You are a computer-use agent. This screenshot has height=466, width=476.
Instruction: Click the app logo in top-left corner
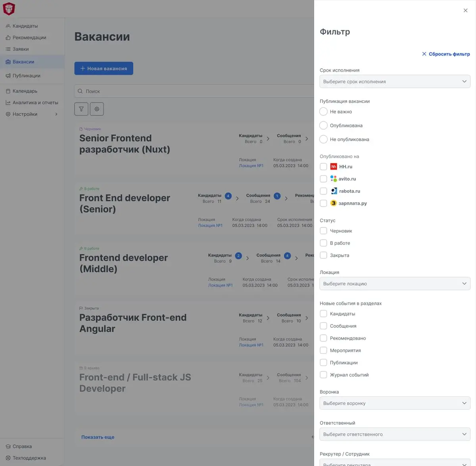(x=9, y=9)
